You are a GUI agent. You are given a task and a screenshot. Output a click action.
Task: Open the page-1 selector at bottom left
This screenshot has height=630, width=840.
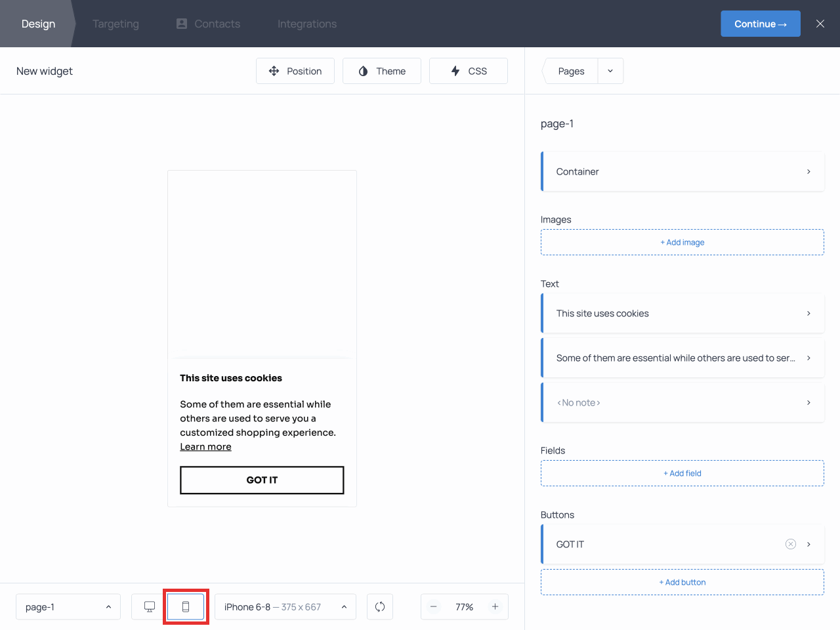click(x=68, y=606)
